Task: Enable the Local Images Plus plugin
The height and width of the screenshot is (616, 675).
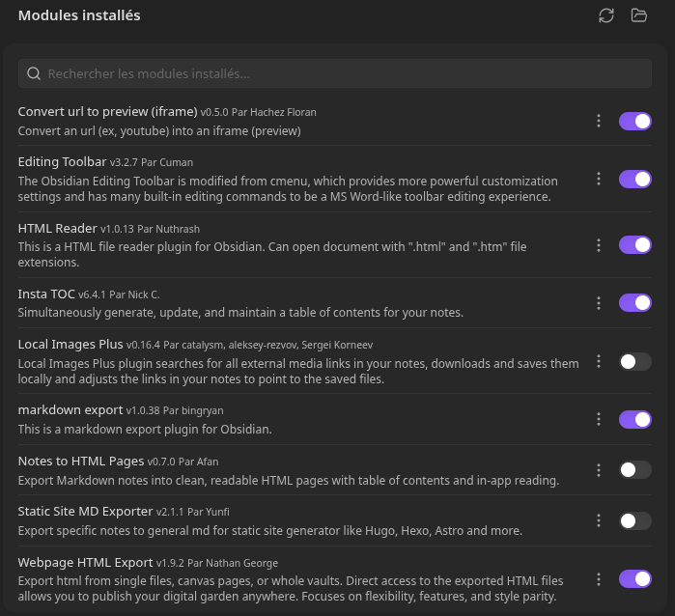Action: [635, 362]
